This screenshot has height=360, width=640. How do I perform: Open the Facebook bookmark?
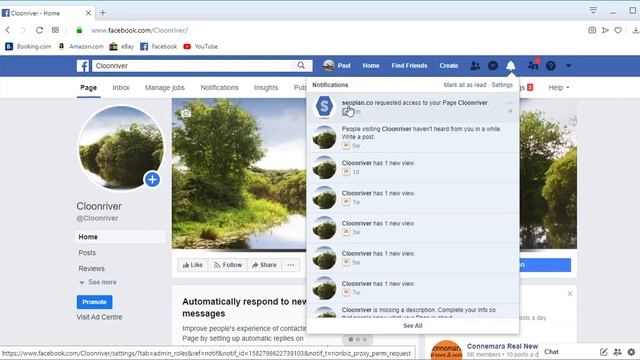[158, 47]
